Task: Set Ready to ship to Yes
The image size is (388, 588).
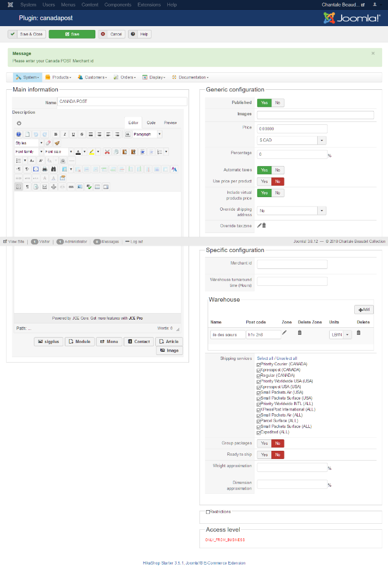Action: point(264,455)
